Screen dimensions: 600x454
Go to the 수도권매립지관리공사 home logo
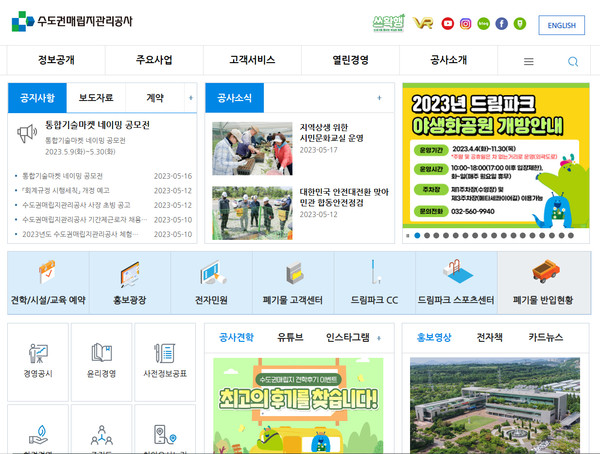point(72,21)
